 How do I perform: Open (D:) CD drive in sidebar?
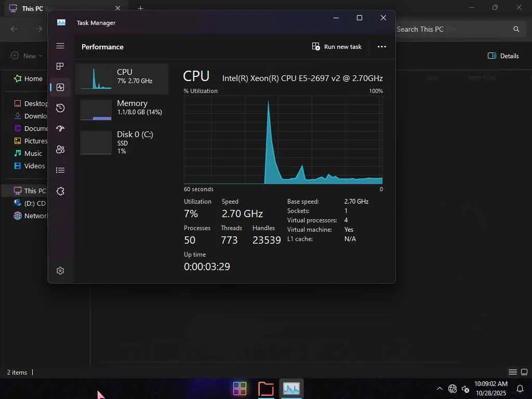[x=30, y=203]
